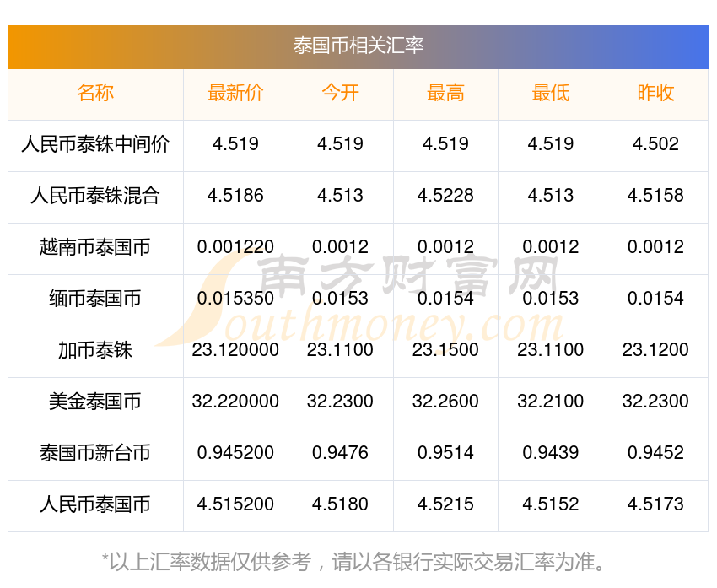Open the 越南币泰国币 row name
Viewport: 717px width, 588px height.
(x=95, y=247)
